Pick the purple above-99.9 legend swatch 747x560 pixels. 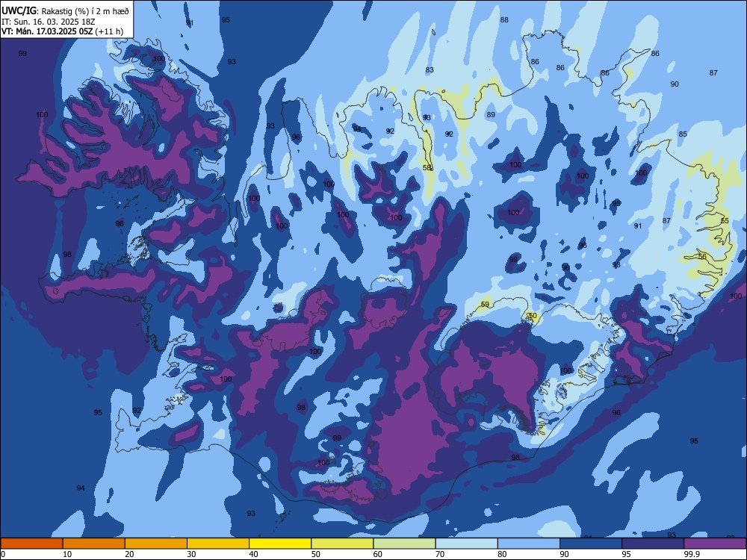click(715, 544)
